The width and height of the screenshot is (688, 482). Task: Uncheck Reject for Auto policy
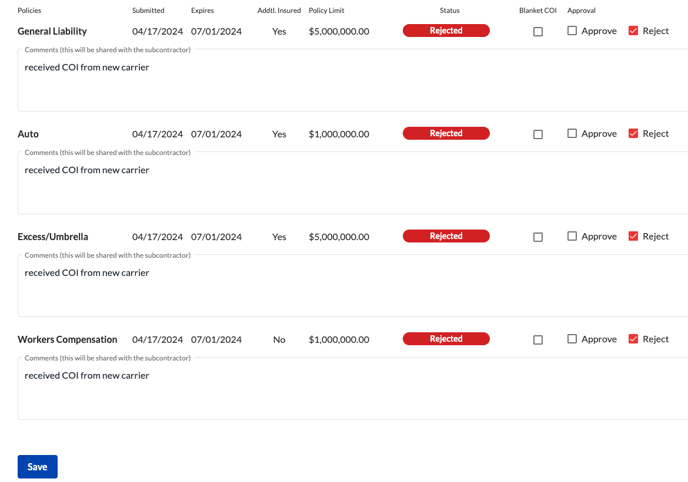(633, 133)
